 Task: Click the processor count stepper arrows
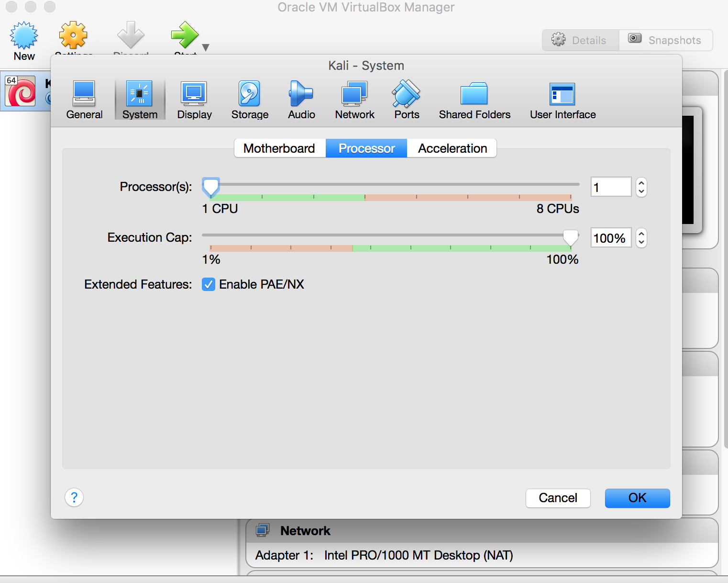coord(641,187)
